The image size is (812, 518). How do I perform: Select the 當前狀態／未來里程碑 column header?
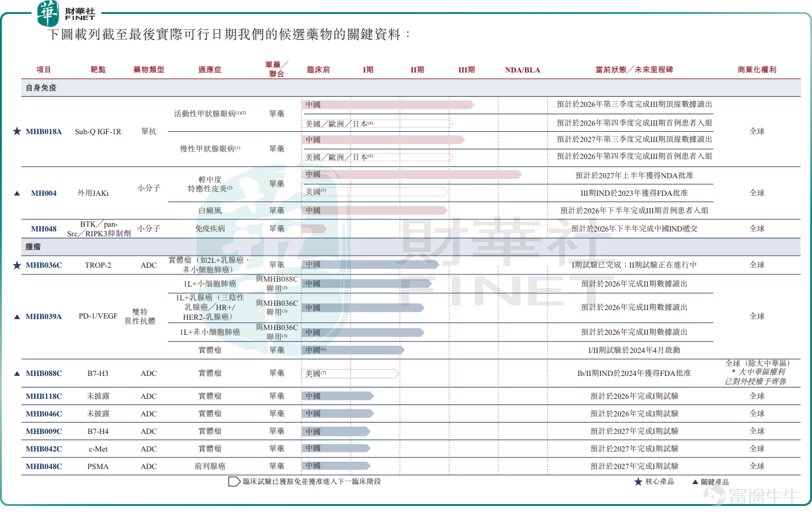634,70
